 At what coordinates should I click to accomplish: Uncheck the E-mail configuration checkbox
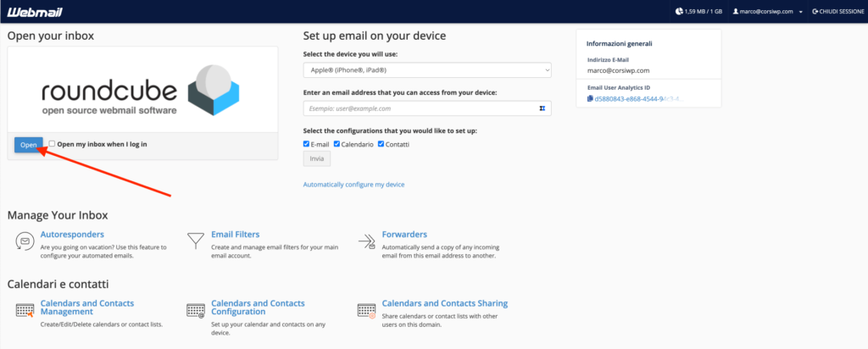tap(307, 144)
